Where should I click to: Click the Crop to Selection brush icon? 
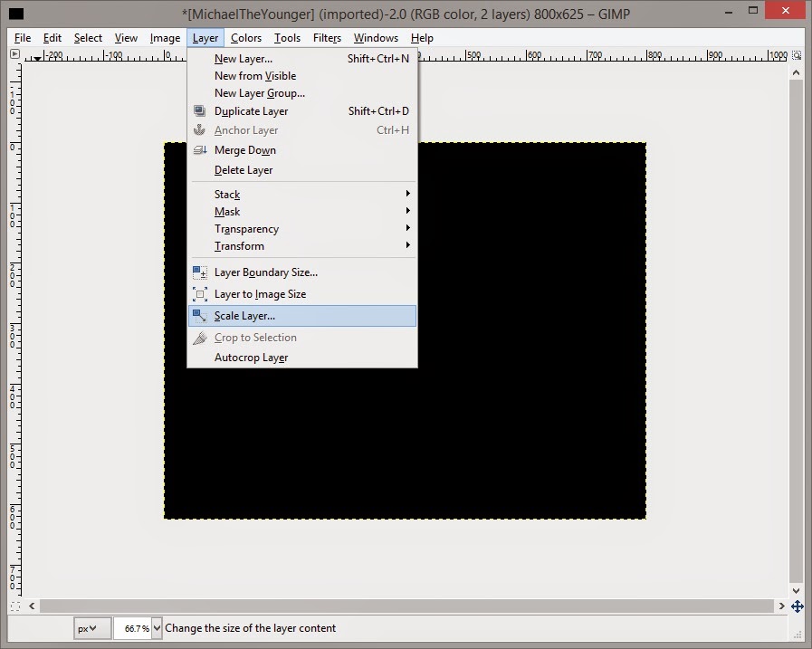199,337
